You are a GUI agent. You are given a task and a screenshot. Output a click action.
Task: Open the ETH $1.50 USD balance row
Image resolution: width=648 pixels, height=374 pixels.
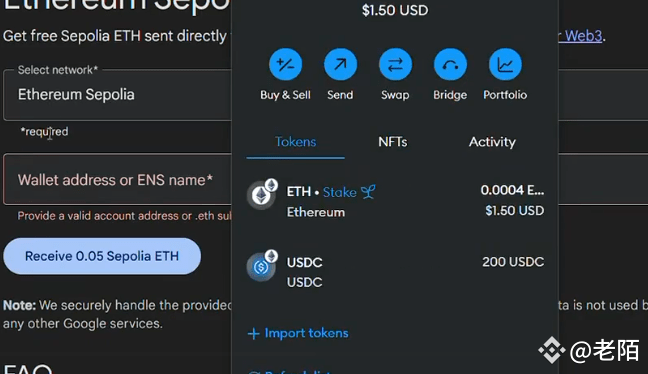click(395, 201)
